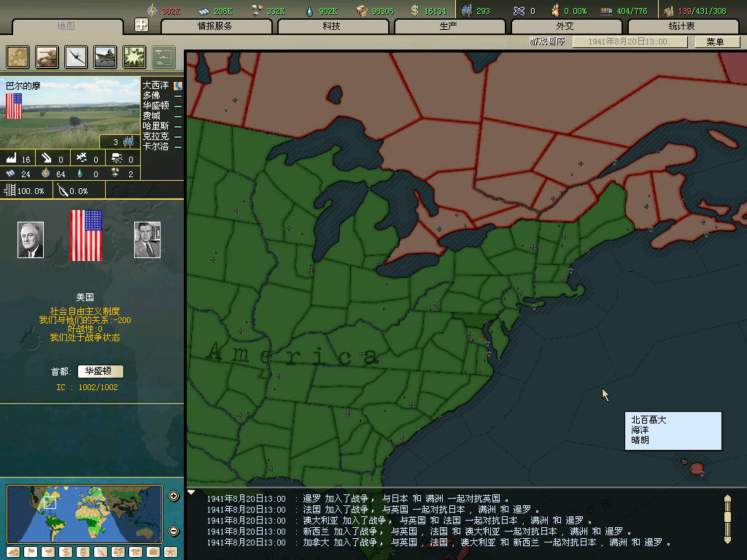Click the date field 1941年8月20日13:00
The width and height of the screenshot is (747, 560).
(x=630, y=42)
